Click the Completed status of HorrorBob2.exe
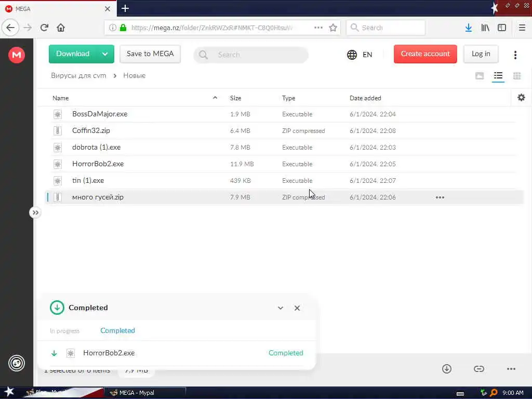 click(286, 353)
